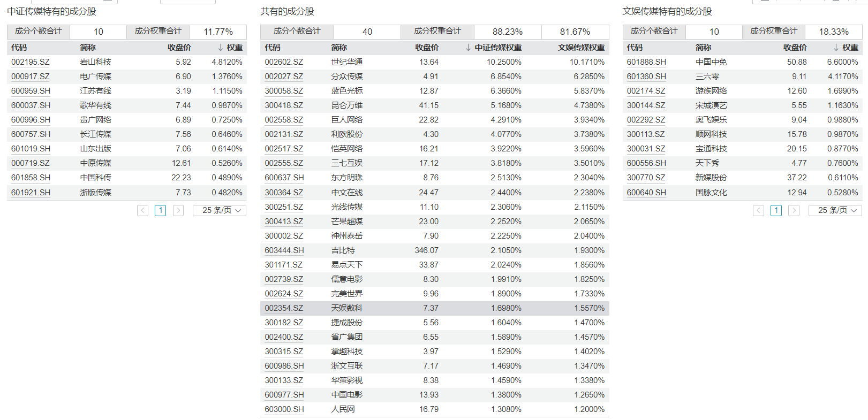
Task: Select page 1 under 文娱传媒特有的成分股 table
Action: (776, 211)
